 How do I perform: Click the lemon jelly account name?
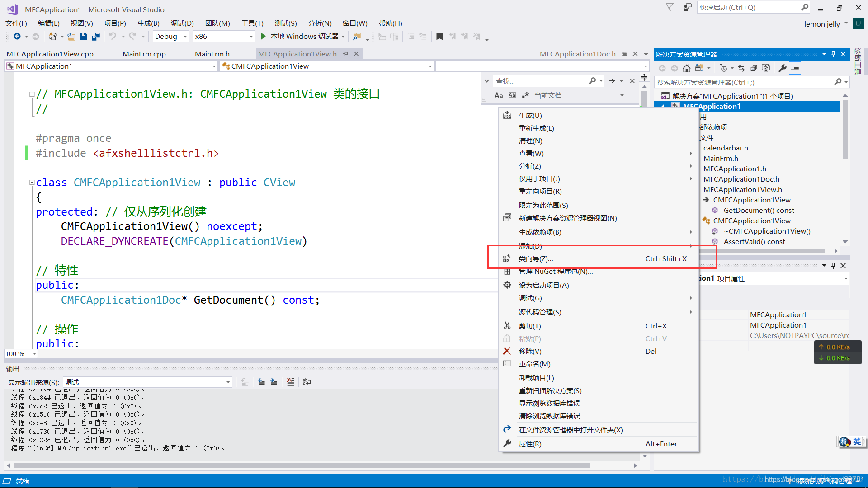pyautogui.click(x=822, y=24)
